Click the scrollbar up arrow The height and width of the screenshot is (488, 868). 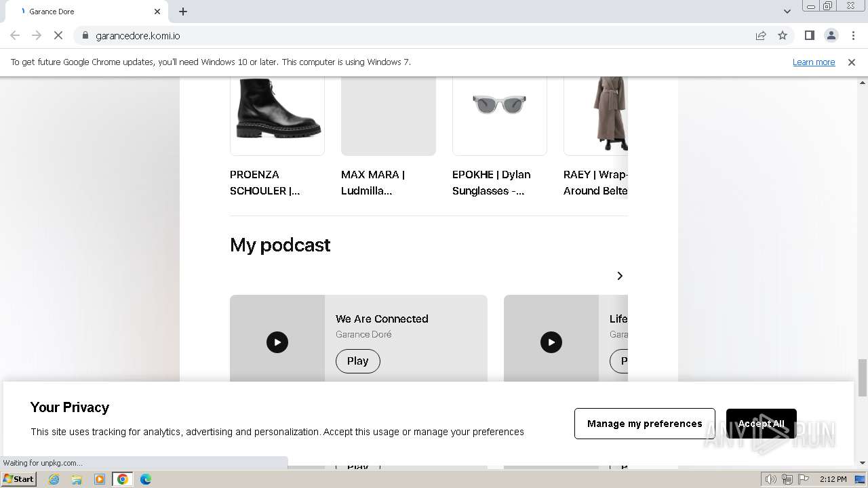[x=863, y=83]
